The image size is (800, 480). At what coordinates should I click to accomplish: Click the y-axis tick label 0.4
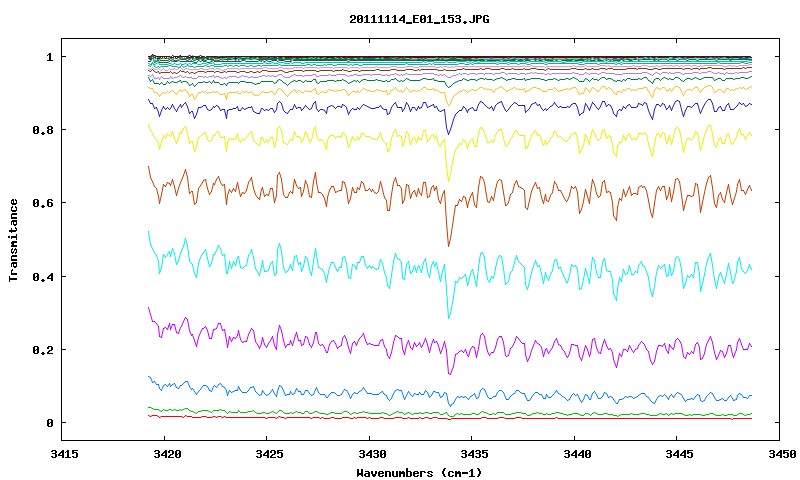coord(43,276)
